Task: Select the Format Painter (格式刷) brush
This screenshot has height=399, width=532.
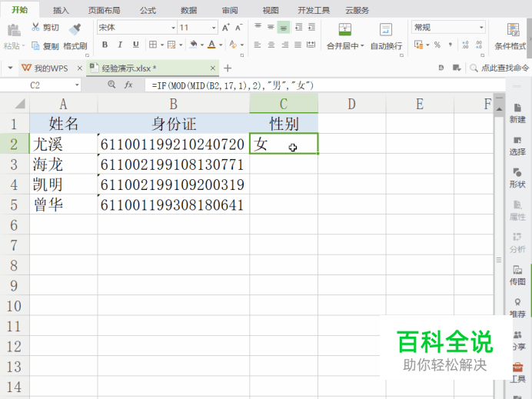Action: [75, 29]
